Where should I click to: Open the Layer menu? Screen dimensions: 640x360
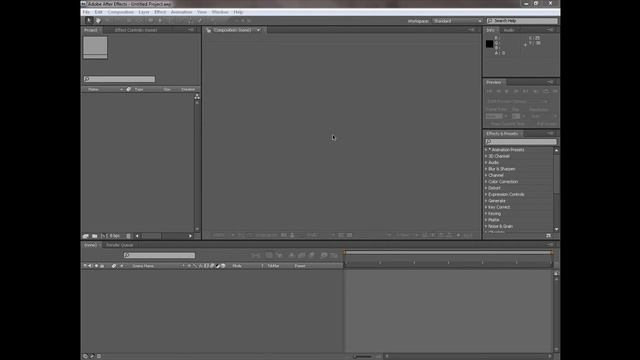click(144, 12)
